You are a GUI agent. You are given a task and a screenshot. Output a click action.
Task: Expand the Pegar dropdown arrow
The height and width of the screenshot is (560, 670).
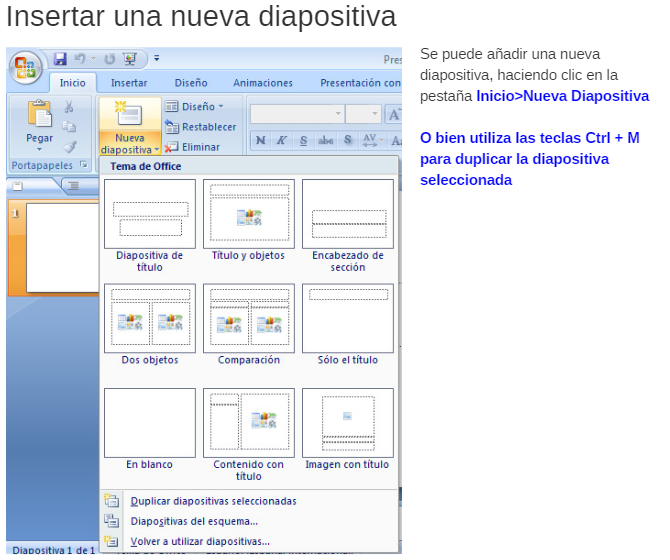[x=39, y=149]
